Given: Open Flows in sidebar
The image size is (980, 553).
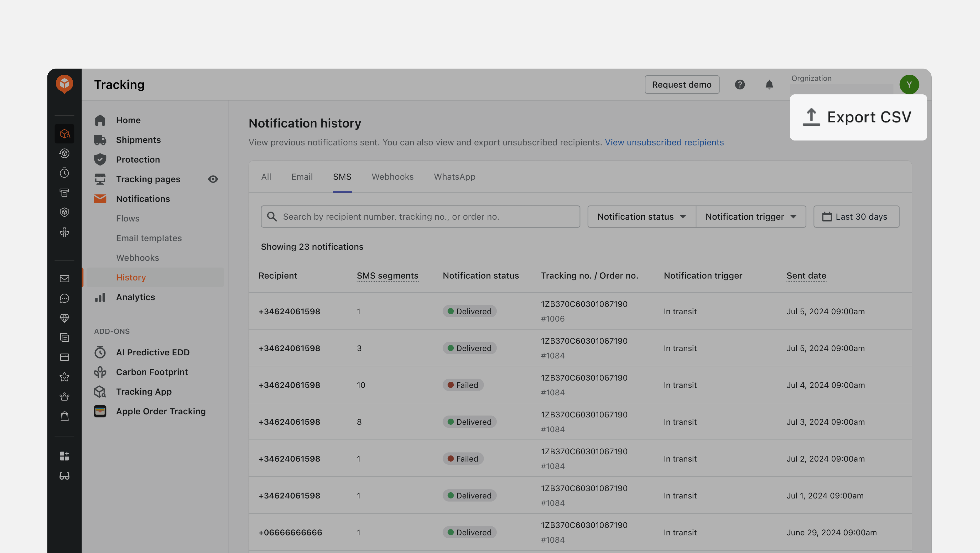Looking at the screenshot, I should coord(128,219).
